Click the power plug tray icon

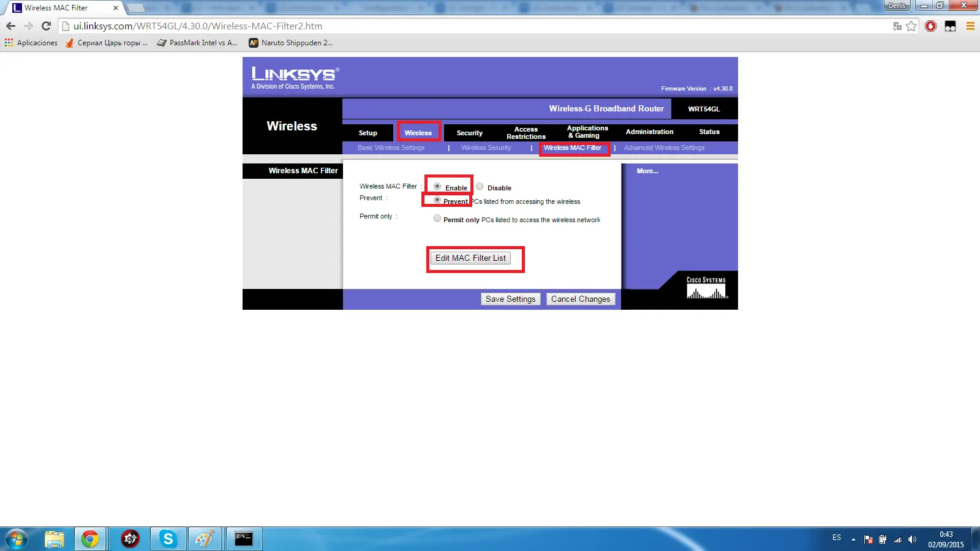point(883,539)
